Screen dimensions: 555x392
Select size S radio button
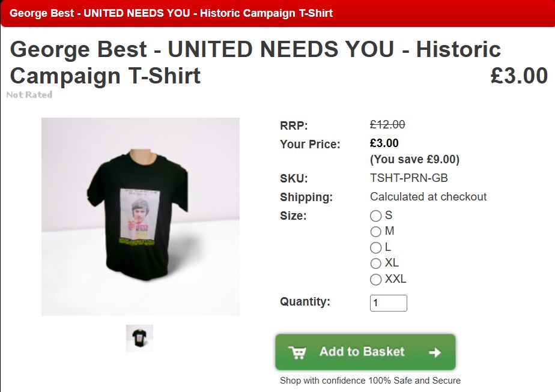tap(376, 216)
